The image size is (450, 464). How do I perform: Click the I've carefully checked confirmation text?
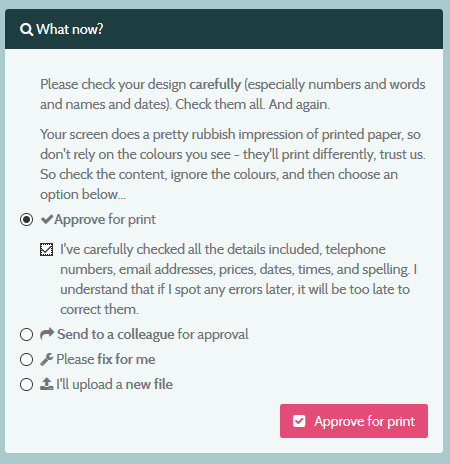coord(238,279)
